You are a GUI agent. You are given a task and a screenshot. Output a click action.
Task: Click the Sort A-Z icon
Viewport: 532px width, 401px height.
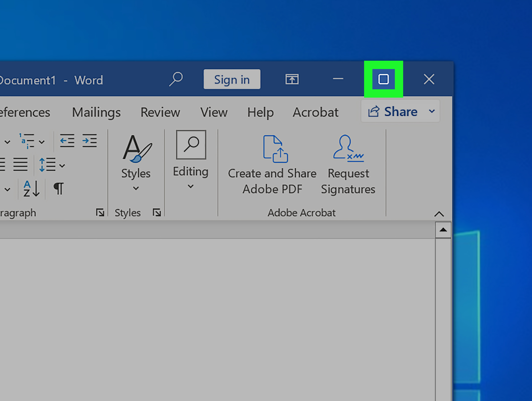(x=31, y=189)
